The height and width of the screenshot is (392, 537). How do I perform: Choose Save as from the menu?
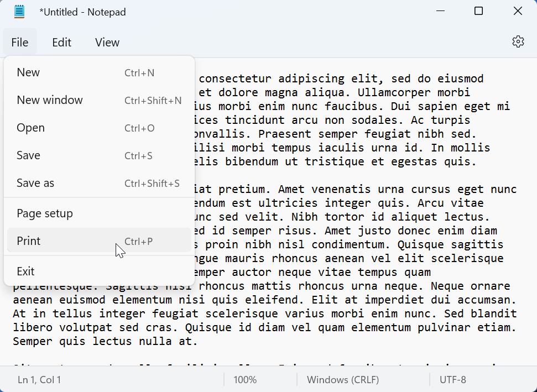pyautogui.click(x=35, y=183)
